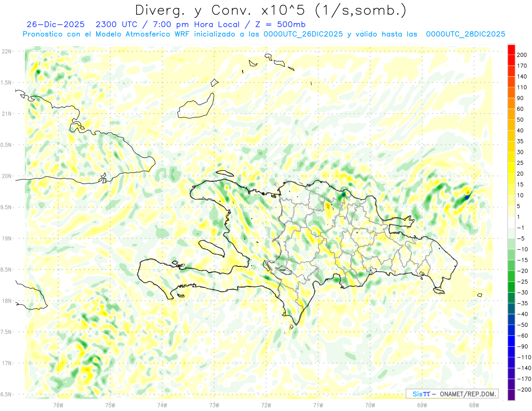Click the 110 value on the color scale
532x411 pixels.
click(x=522, y=87)
